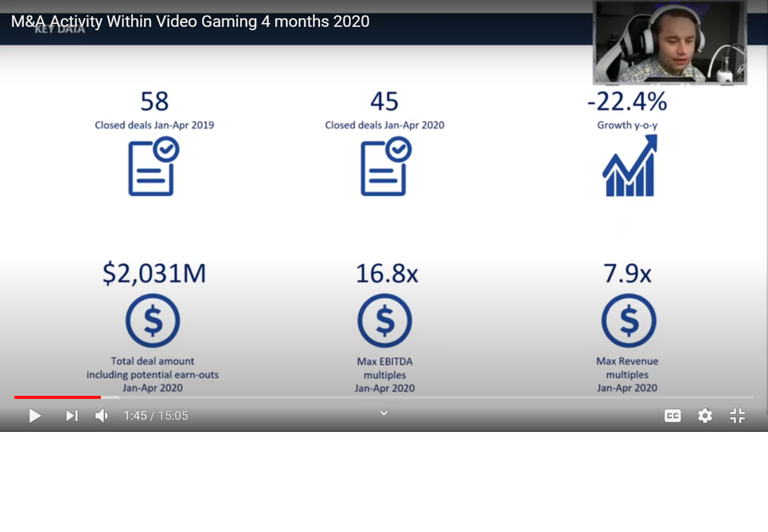Expand the chevron below the player
768x532 pixels.
pos(384,413)
